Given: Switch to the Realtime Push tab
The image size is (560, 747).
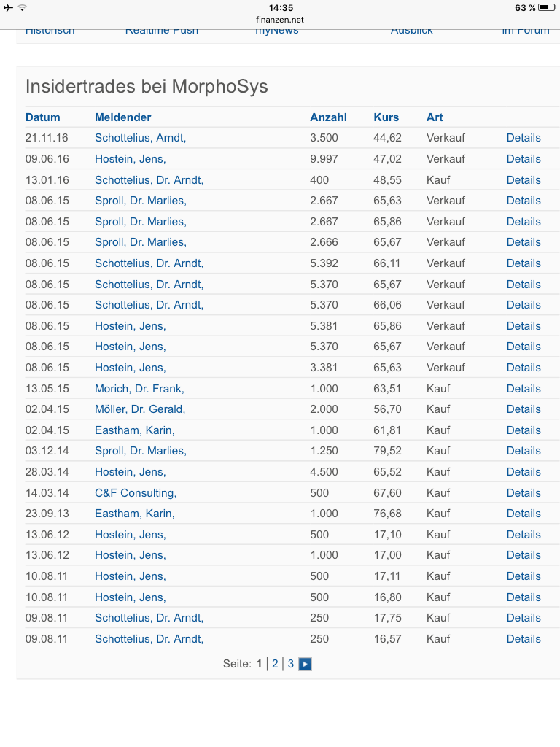Looking at the screenshot, I should (161, 31).
